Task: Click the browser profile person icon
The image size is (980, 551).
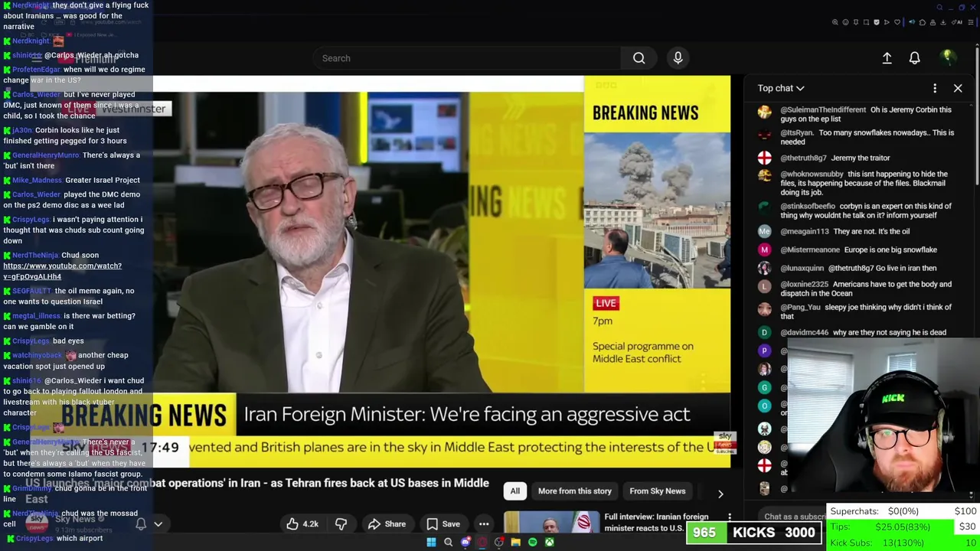Action: click(933, 22)
